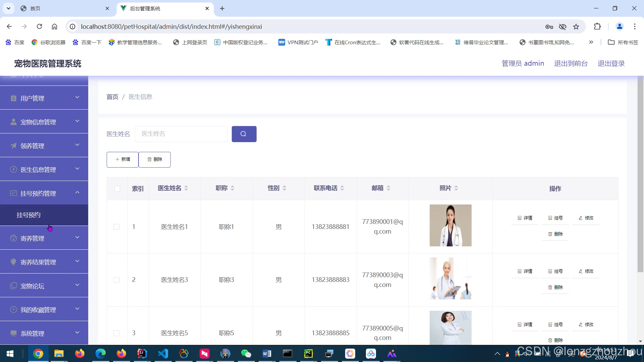Check the row checkbox for 医生姓名3
The width and height of the screenshot is (644, 362).
pos(116,280)
